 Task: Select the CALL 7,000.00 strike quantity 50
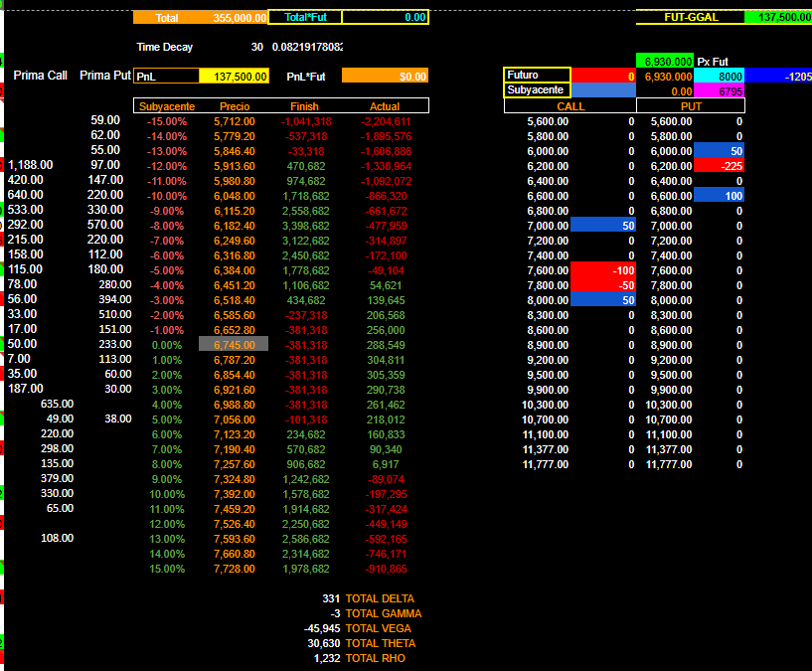(x=603, y=226)
